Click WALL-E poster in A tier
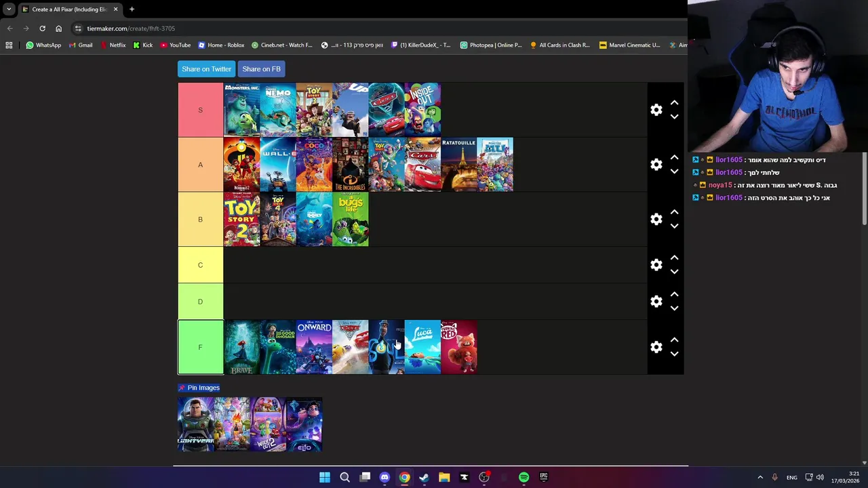This screenshot has width=868, height=488. [x=278, y=165]
